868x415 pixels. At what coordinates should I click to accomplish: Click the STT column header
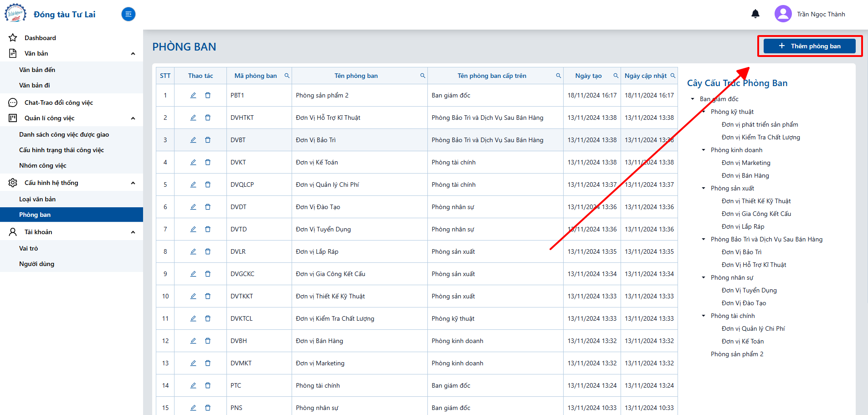tap(165, 76)
